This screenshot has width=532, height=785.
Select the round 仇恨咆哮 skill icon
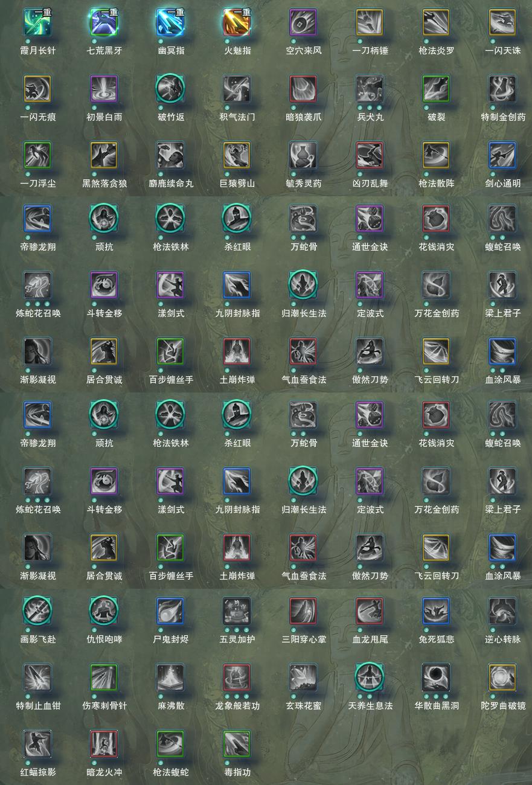coord(104,611)
